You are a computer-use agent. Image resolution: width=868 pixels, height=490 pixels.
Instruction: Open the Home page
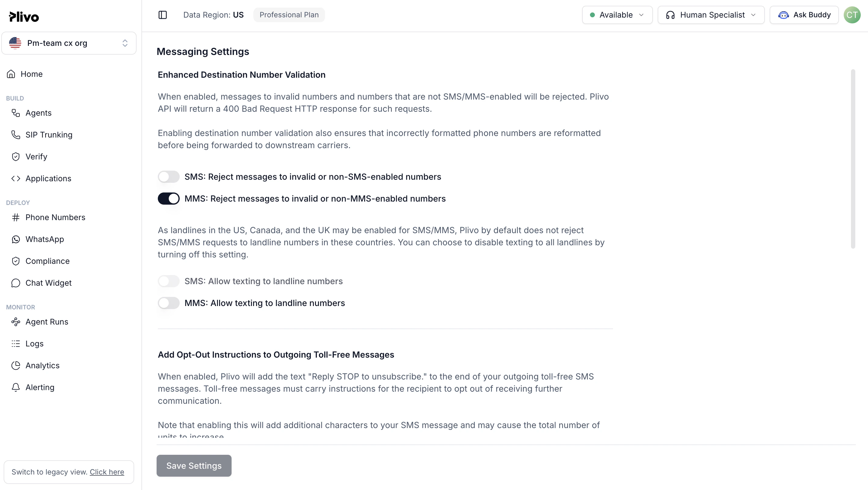32,74
